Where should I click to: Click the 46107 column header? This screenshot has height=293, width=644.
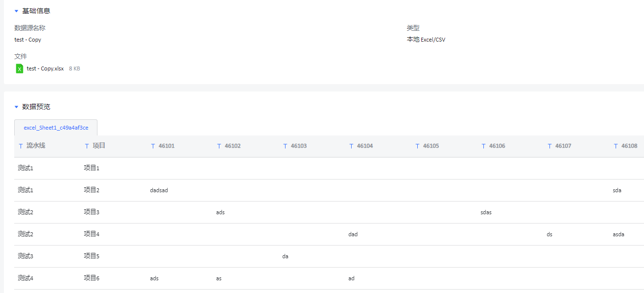coord(563,146)
